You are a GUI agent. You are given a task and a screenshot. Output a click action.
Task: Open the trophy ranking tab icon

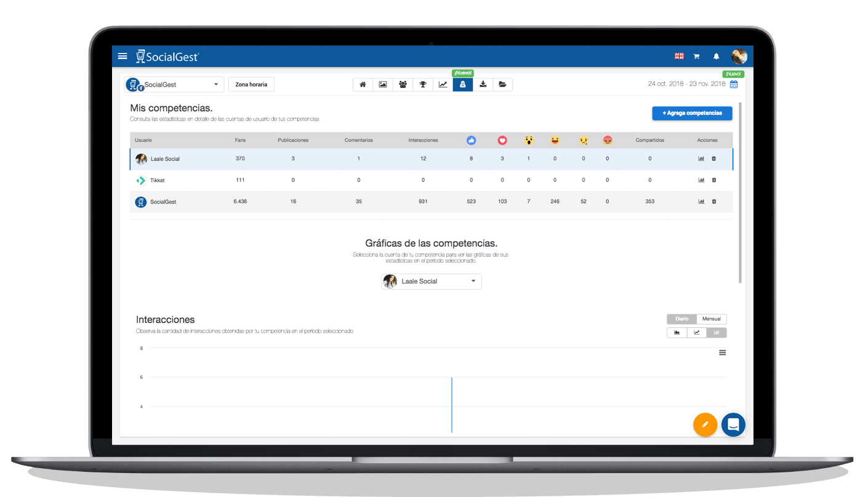tap(423, 85)
